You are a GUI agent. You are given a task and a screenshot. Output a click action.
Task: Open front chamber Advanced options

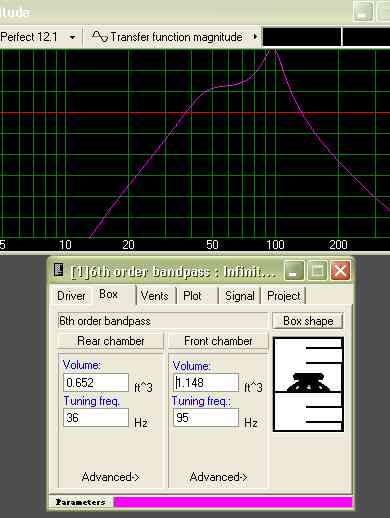(x=218, y=477)
